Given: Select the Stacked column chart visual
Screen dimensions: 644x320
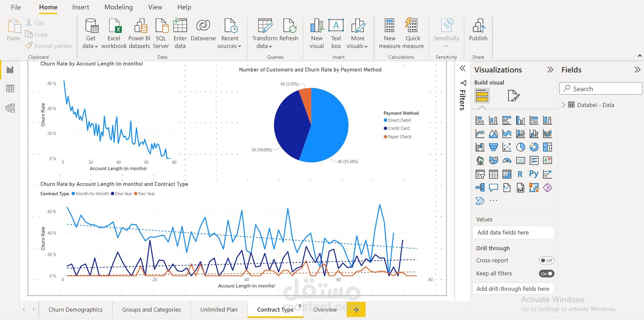Looking at the screenshot, I should click(x=493, y=120).
